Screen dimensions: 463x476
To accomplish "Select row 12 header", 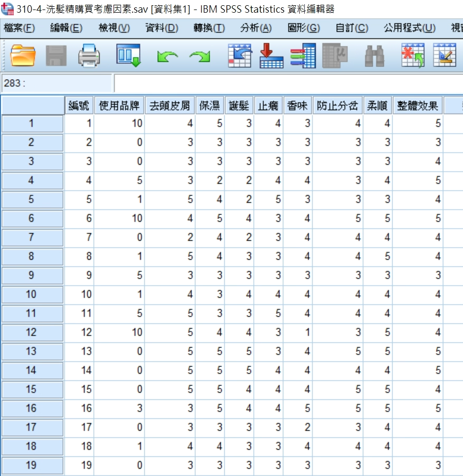I will point(32,332).
